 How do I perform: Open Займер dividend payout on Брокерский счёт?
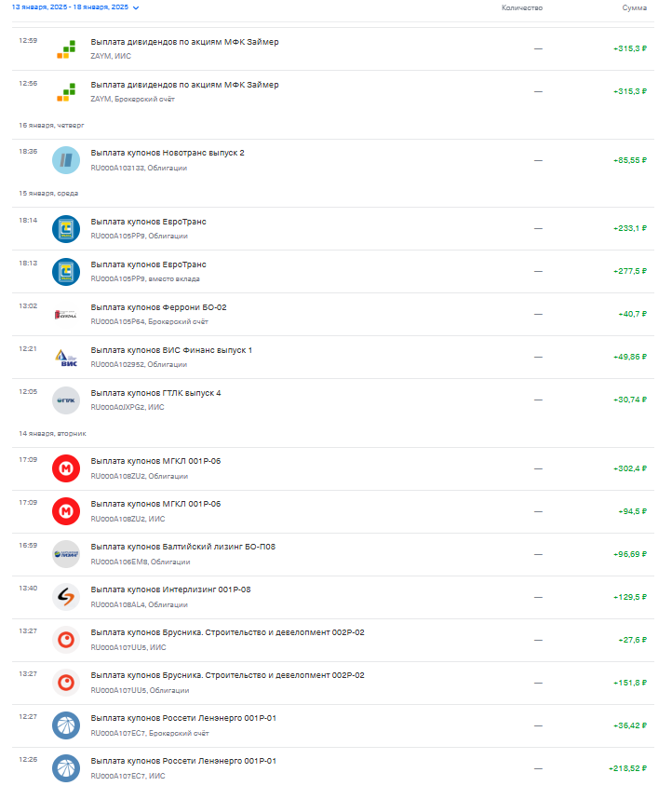333,92
